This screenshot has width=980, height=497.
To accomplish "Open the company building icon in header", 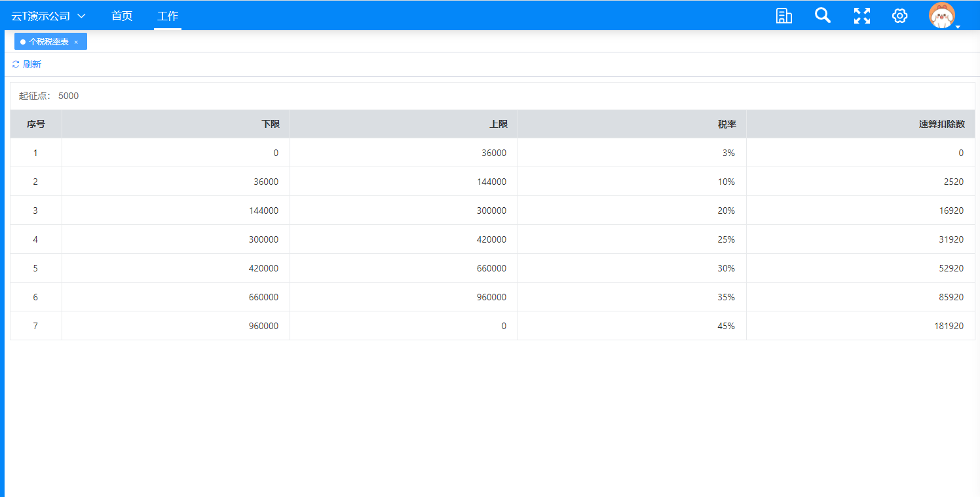I will pyautogui.click(x=783, y=16).
